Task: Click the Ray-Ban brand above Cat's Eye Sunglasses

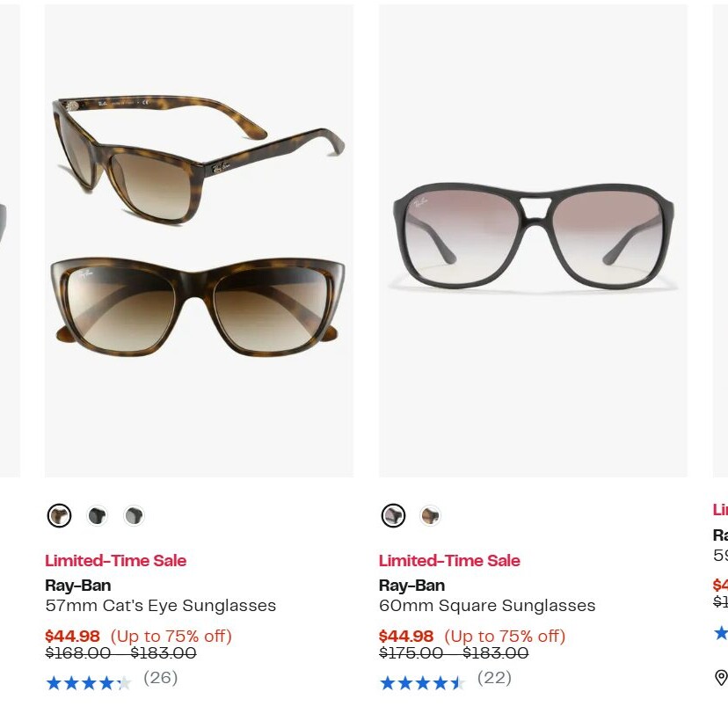Action: click(78, 586)
